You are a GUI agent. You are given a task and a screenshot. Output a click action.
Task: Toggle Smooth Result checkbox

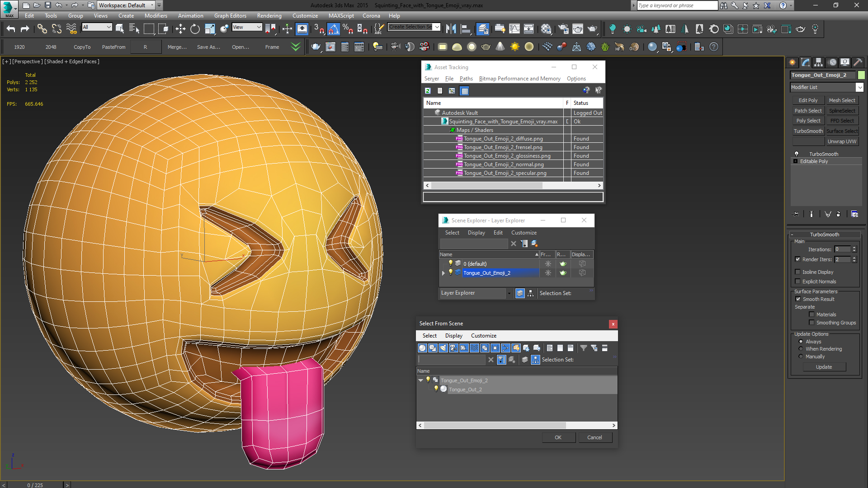coord(798,299)
